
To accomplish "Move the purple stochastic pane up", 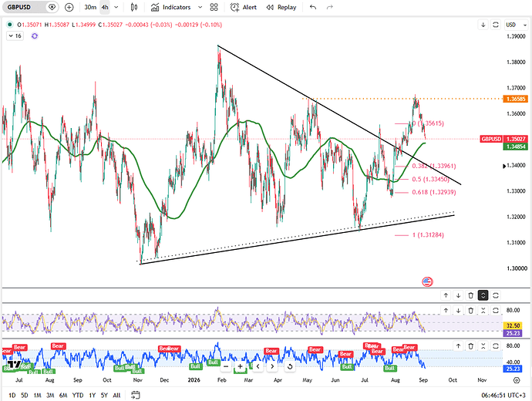I will (x=446, y=310).
